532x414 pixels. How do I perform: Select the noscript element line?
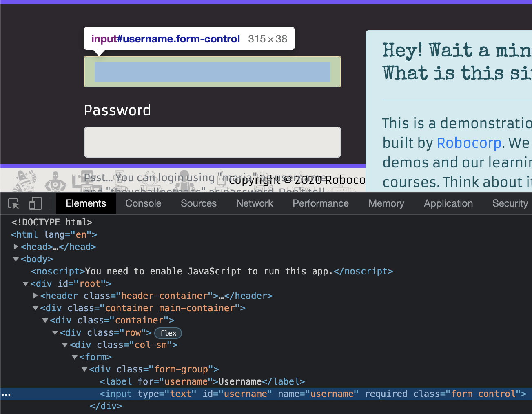212,271
